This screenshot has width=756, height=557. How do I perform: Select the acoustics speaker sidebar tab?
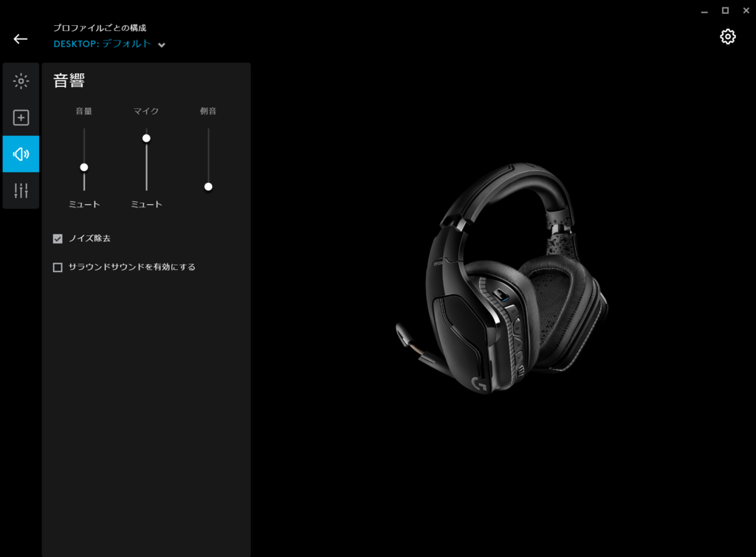[x=21, y=154]
